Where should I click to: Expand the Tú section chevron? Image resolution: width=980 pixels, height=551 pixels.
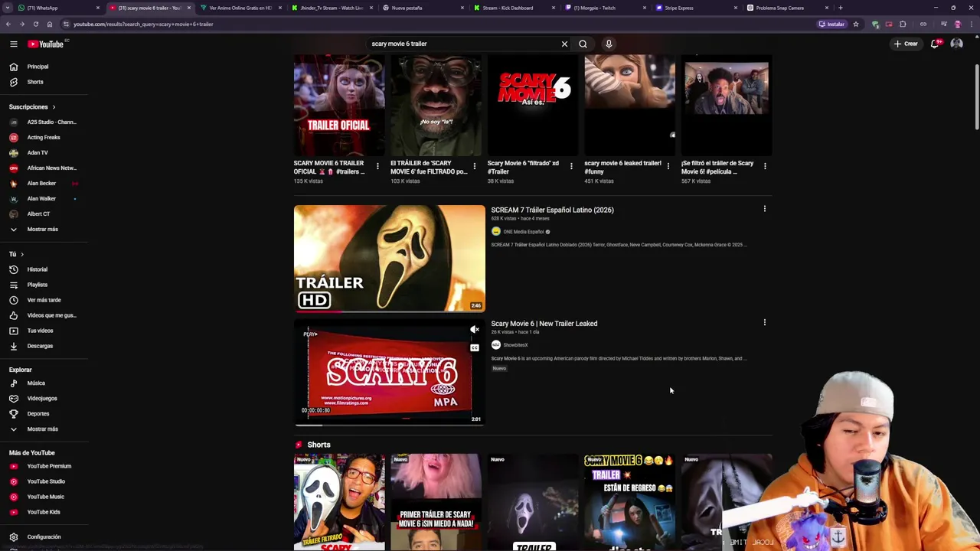tap(21, 254)
